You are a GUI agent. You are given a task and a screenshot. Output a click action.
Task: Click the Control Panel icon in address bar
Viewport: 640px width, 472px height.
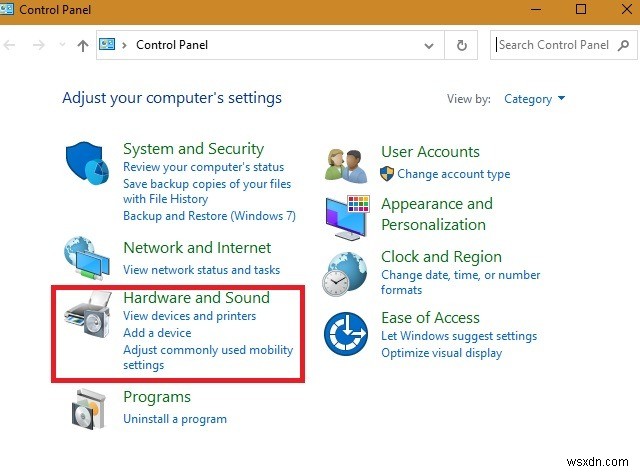pyautogui.click(x=107, y=44)
